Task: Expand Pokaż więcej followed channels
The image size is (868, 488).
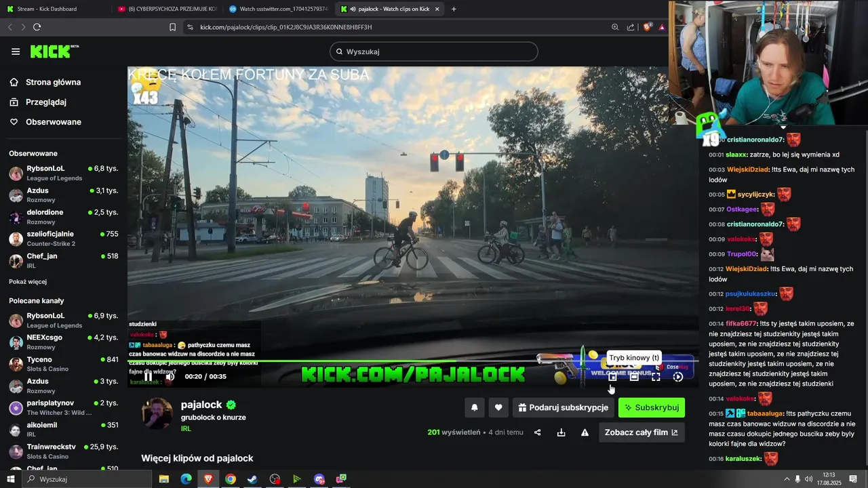Action: click(x=28, y=281)
